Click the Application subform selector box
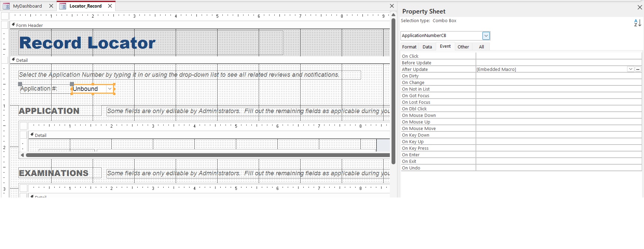 pyautogui.click(x=24, y=126)
